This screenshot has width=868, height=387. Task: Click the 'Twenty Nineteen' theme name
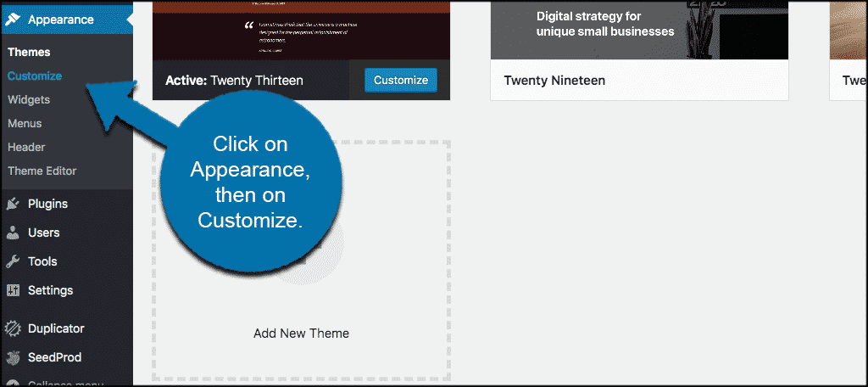pyautogui.click(x=554, y=81)
